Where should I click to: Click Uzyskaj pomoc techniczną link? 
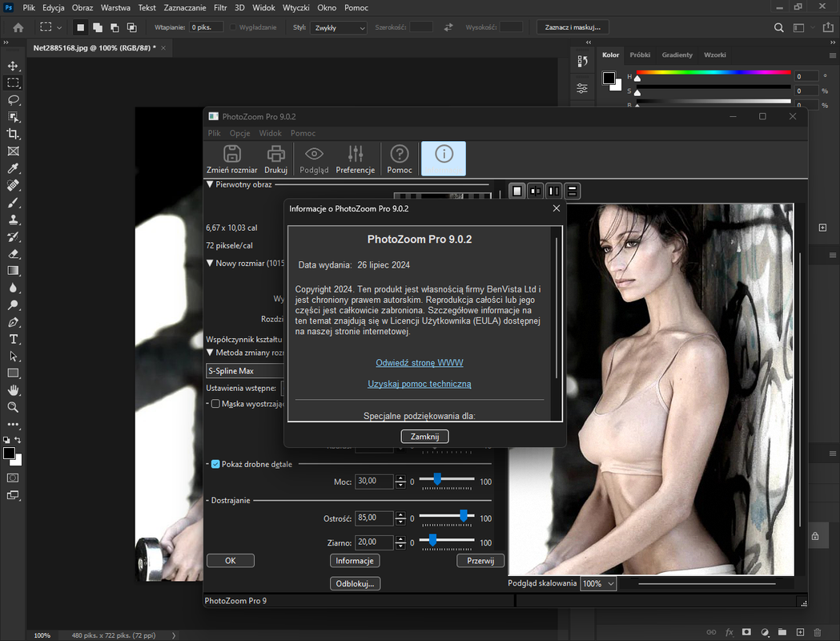point(420,384)
